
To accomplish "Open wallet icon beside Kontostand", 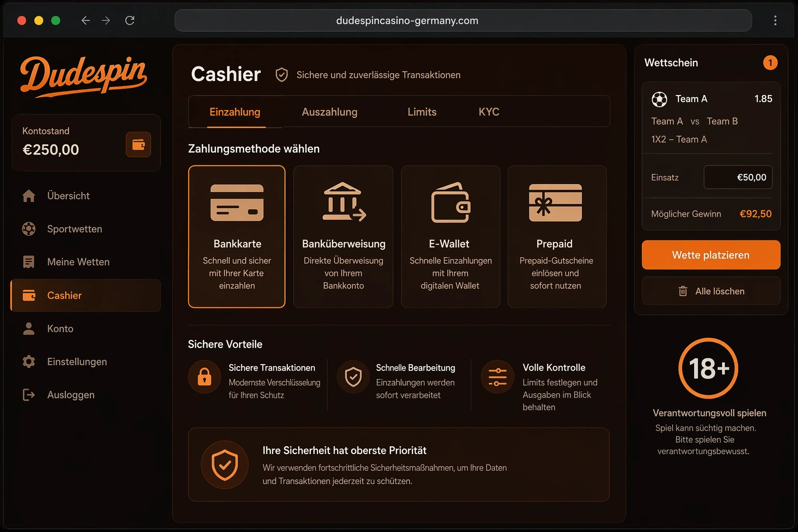I will point(138,144).
